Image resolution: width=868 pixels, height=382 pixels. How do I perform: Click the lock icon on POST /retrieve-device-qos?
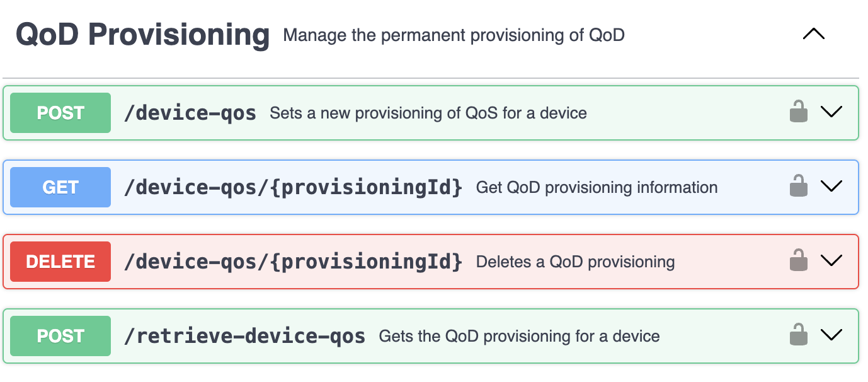coord(798,335)
